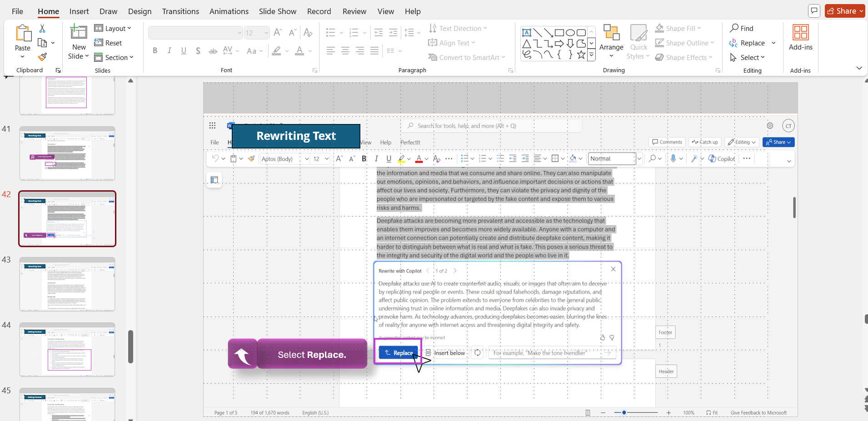Open the font size combo box

(x=257, y=33)
